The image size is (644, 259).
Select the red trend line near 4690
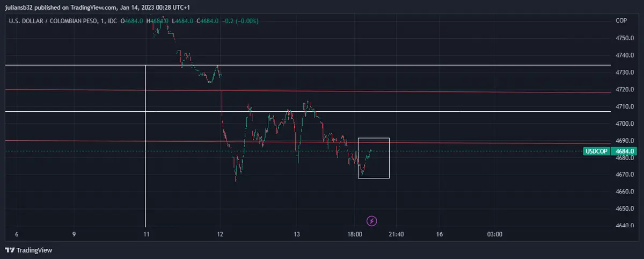coord(308,142)
